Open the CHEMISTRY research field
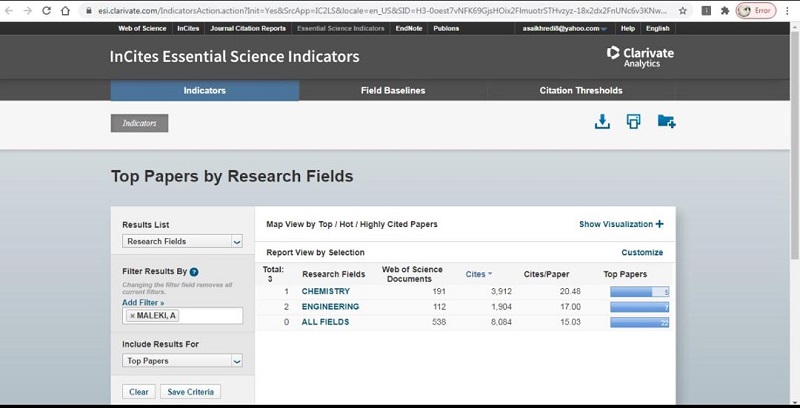Screen dimensions: 800x408 click(x=326, y=291)
